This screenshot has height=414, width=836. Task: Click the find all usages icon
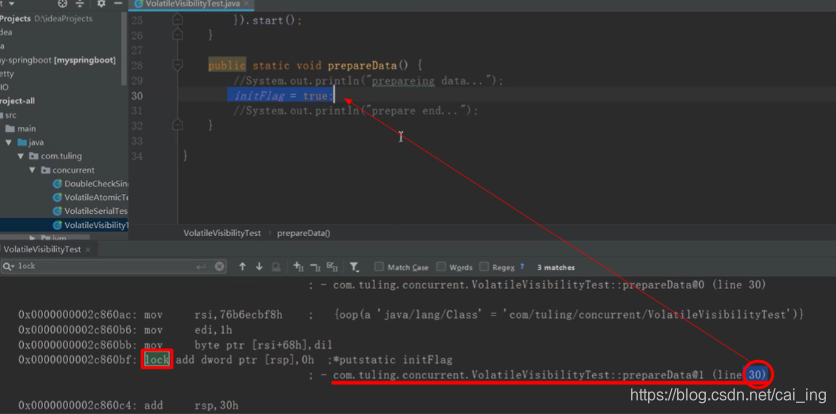pos(276,266)
